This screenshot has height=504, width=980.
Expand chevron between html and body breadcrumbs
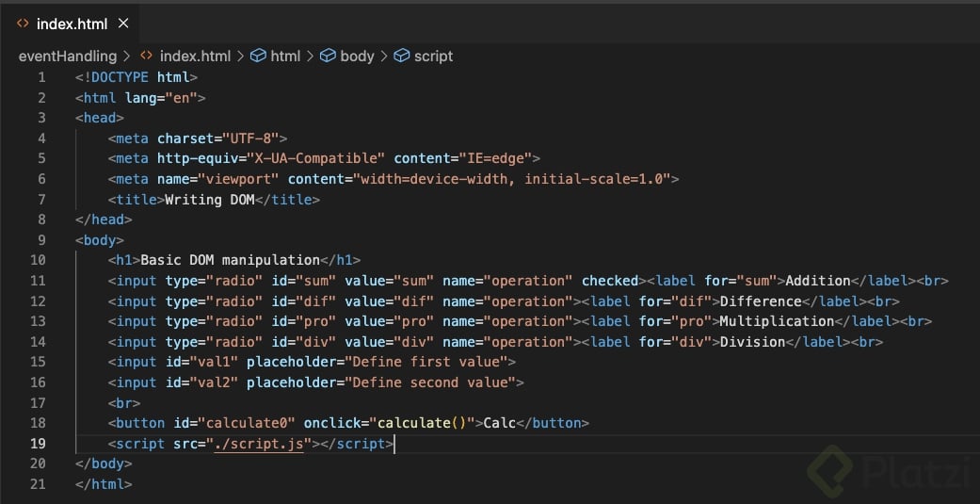[x=310, y=57]
